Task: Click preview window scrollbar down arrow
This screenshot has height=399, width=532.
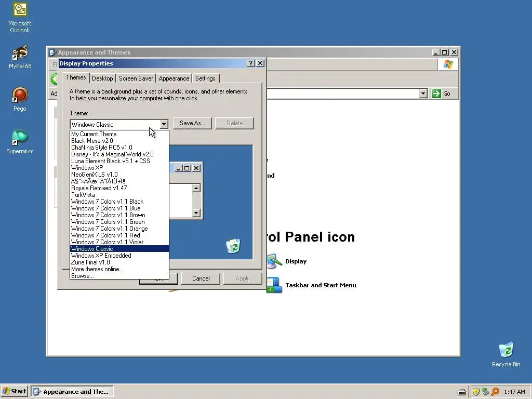Action: tap(196, 213)
